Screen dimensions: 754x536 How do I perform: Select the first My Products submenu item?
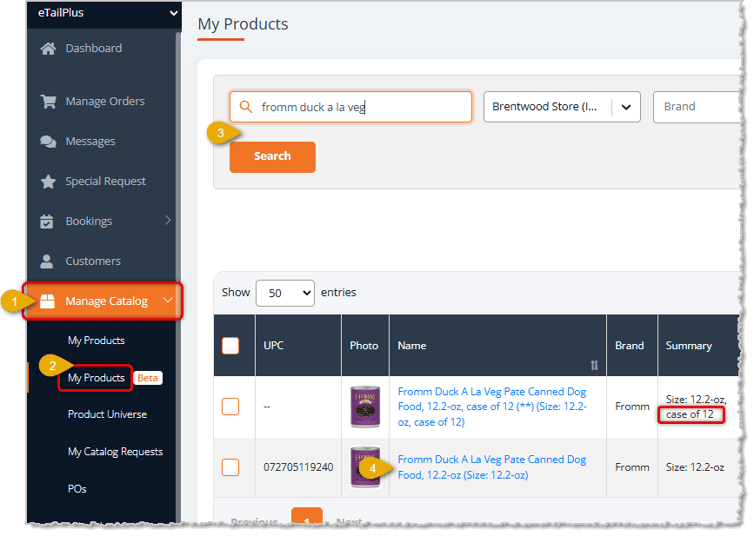(x=96, y=340)
